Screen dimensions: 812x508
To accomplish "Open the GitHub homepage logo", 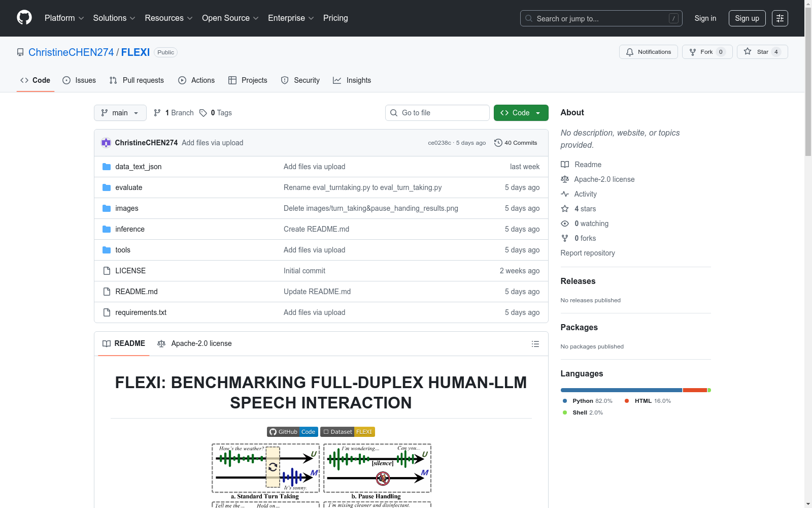I will click(24, 18).
